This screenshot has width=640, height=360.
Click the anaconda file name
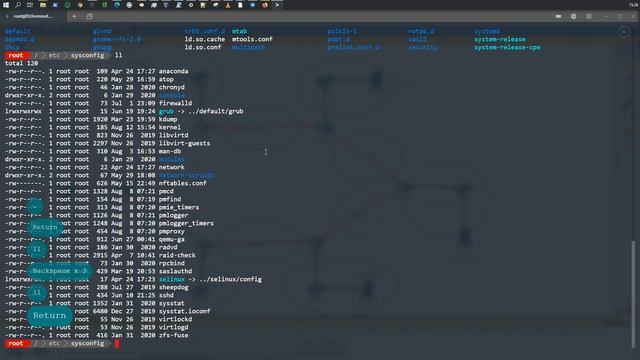[x=173, y=71]
